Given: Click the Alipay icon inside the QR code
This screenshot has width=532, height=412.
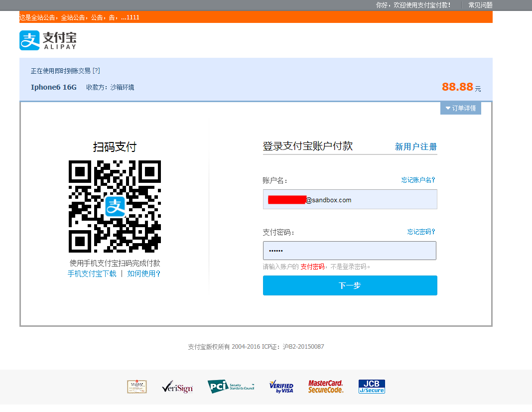Looking at the screenshot, I should [x=115, y=206].
